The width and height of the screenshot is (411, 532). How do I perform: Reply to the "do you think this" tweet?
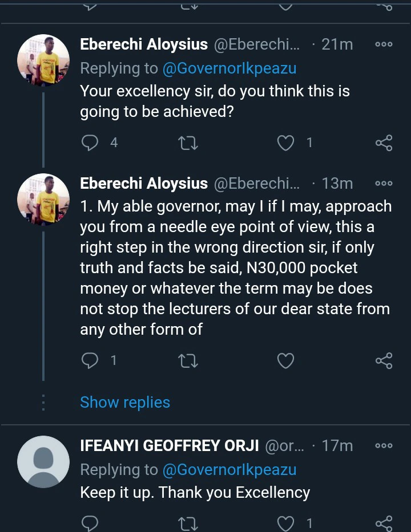pos(90,143)
